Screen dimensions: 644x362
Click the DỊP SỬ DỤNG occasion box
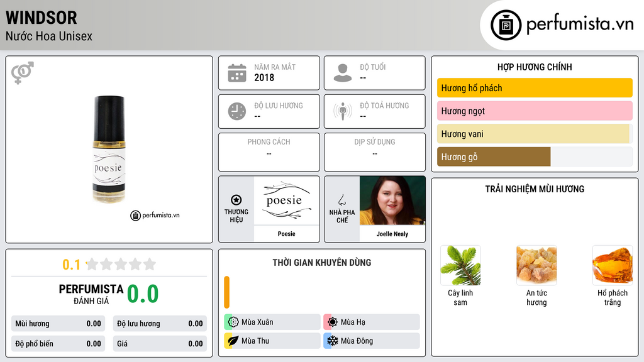[x=375, y=152]
